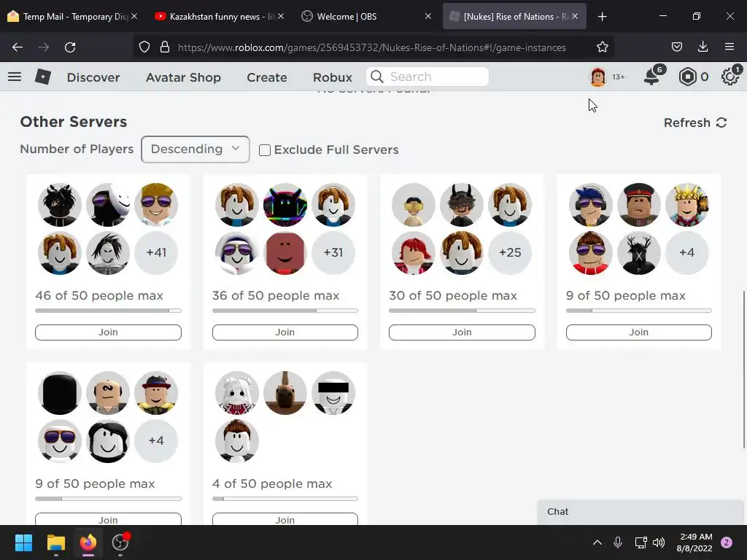Click the +41 more players bubble
This screenshot has width=747, height=560.
tap(156, 252)
